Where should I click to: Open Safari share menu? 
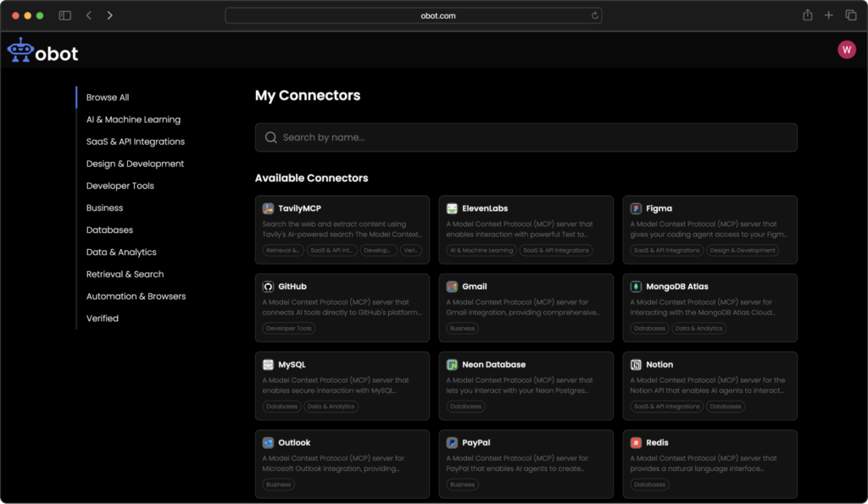pyautogui.click(x=807, y=15)
